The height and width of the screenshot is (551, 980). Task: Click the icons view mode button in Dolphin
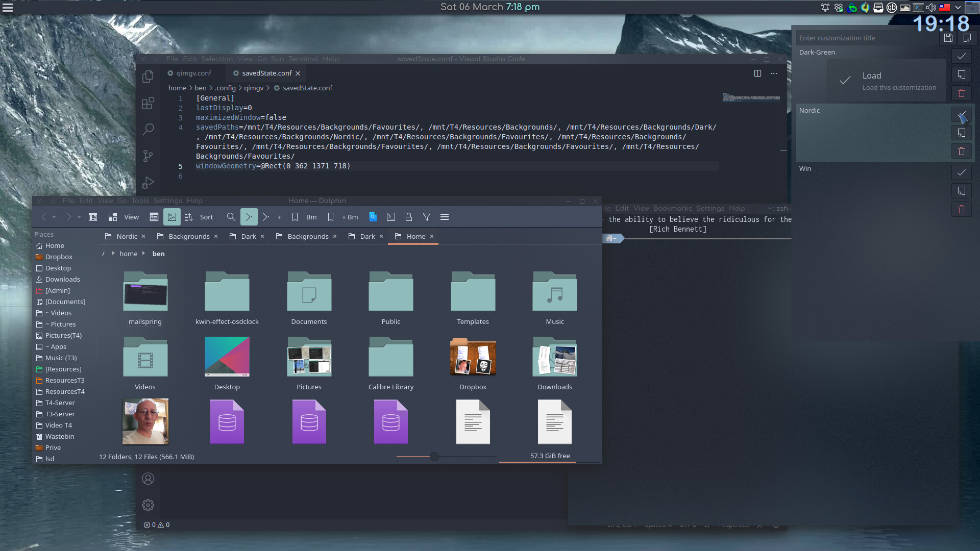pyautogui.click(x=113, y=217)
